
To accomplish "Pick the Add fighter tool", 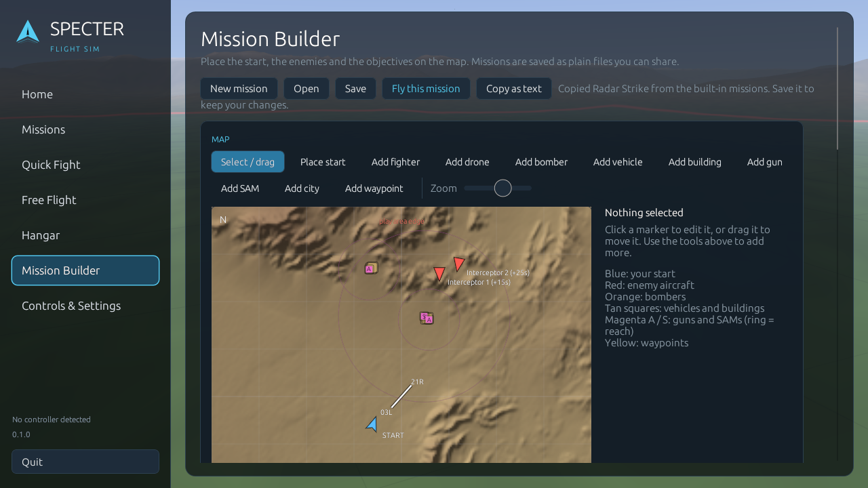I will click(395, 162).
